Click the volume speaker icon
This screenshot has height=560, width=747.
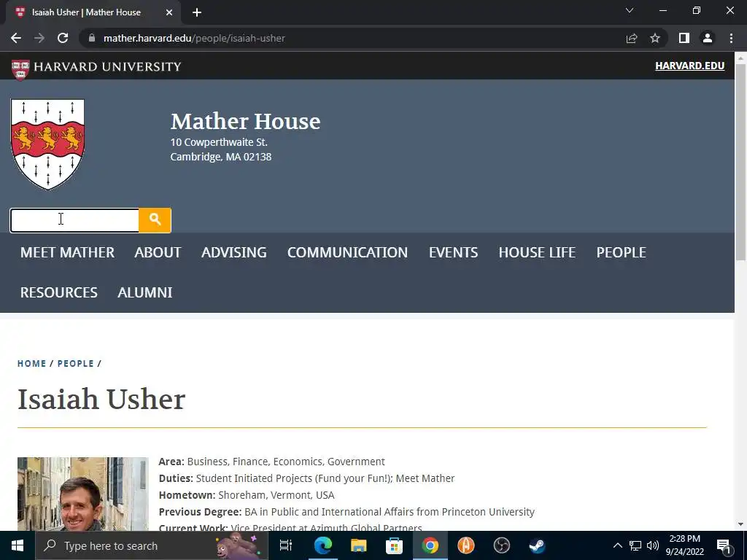[653, 545]
